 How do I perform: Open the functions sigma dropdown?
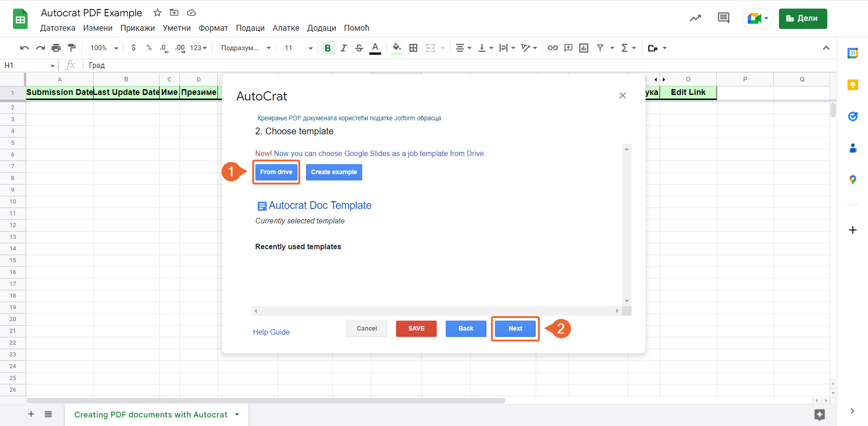click(x=628, y=48)
